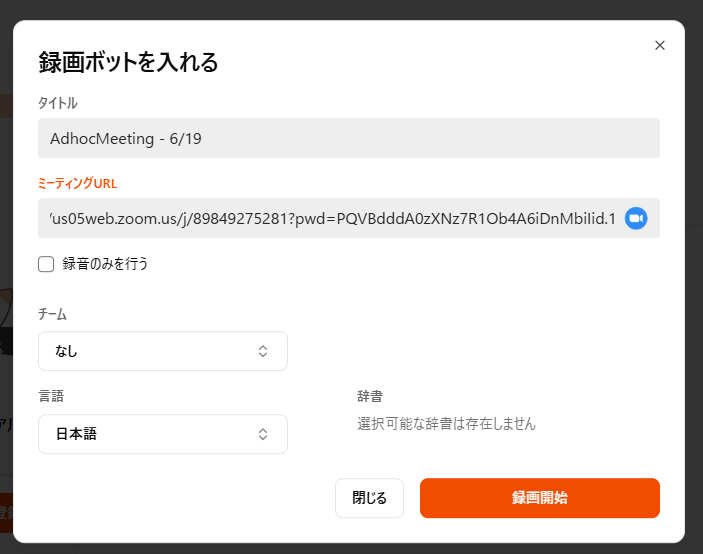Screen dimensions: 703x554
Task: Open the チーム dropdown showing なし
Action: pyautogui.click(x=150, y=351)
